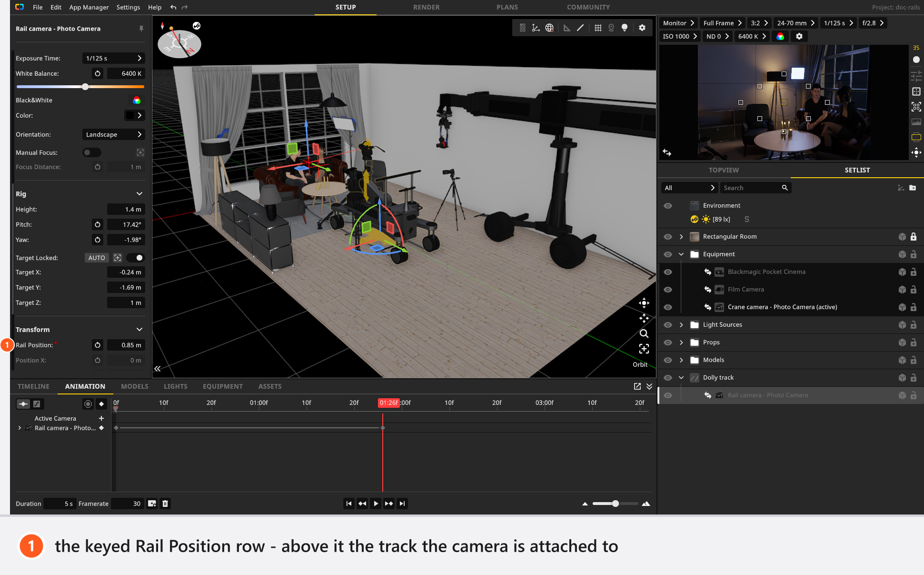
Task: Delete animation with trash icon
Action: (x=165, y=504)
